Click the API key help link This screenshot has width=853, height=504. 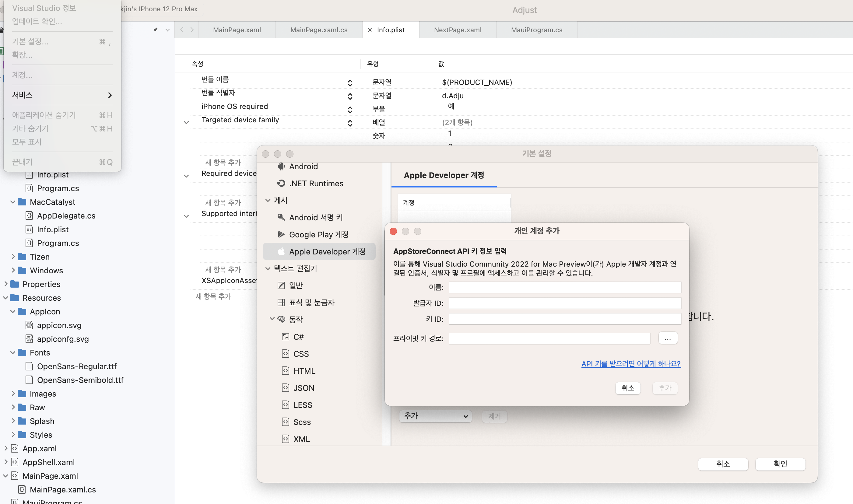point(631,364)
